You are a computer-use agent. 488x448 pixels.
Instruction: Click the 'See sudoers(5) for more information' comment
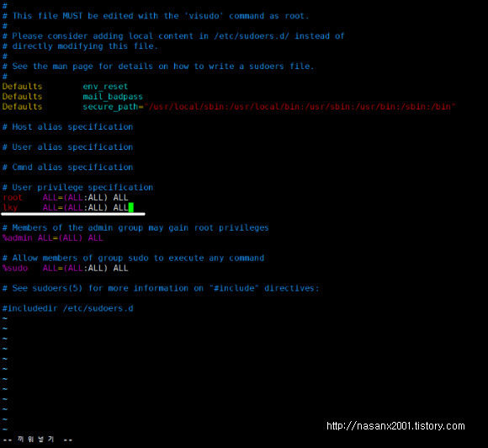click(161, 288)
